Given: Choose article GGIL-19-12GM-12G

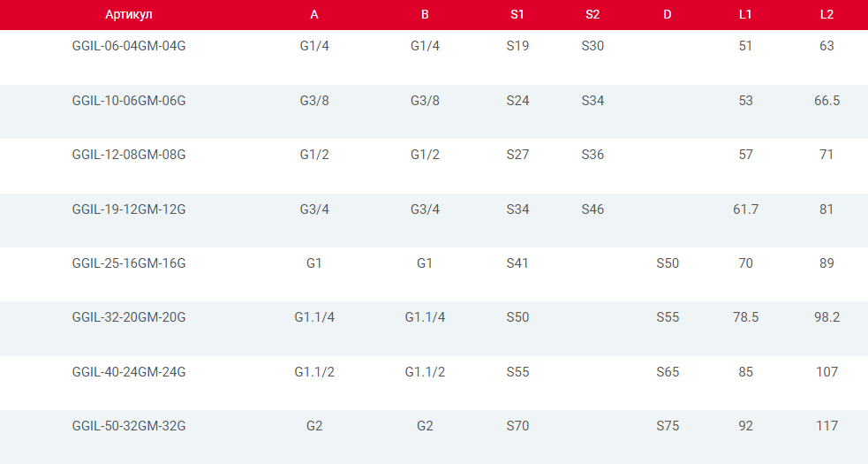Looking at the screenshot, I should 129,209.
